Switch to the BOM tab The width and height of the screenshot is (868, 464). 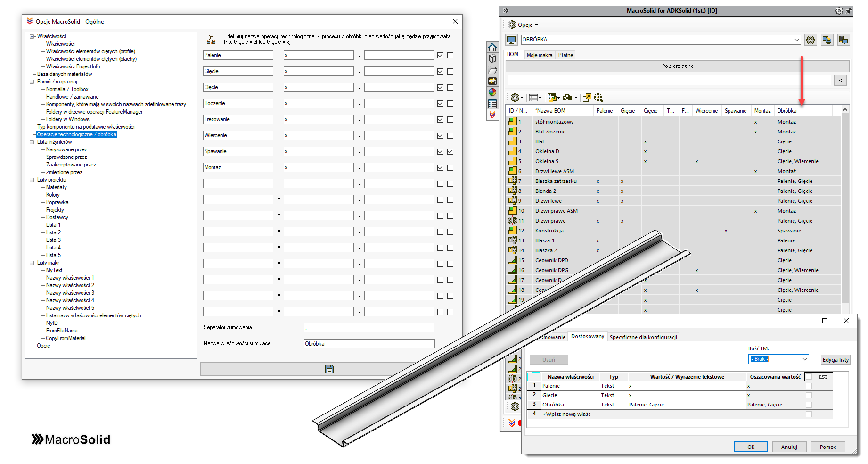[x=513, y=54]
